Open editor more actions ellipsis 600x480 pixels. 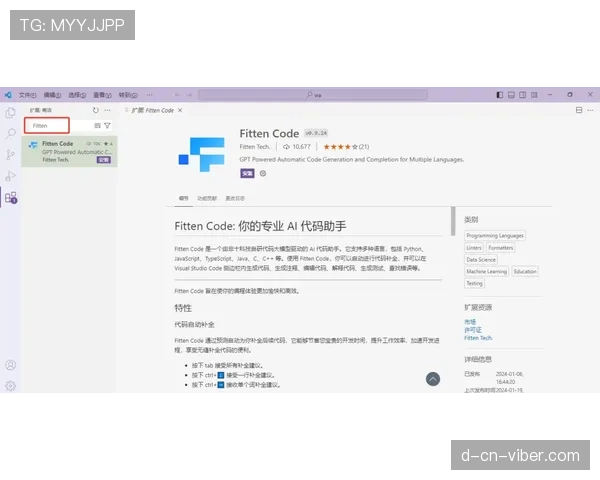pos(590,110)
